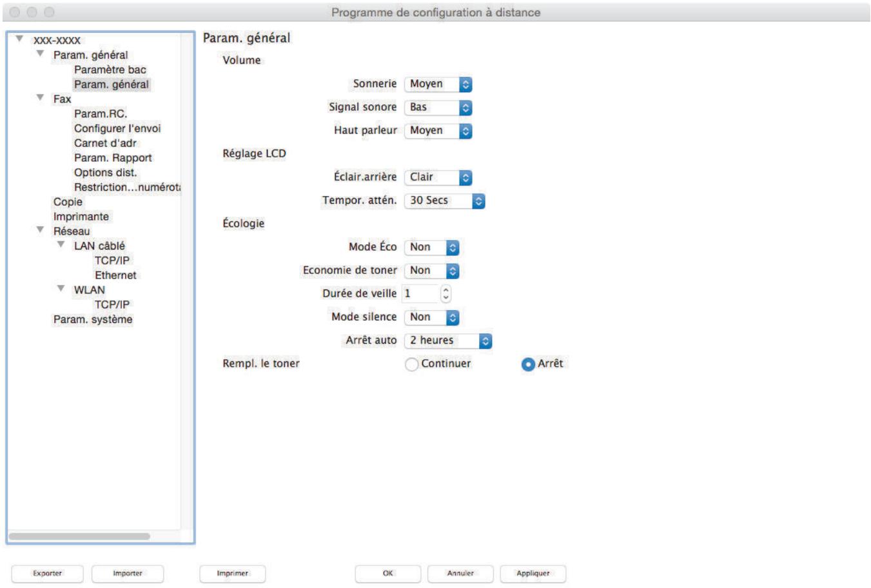Open Param. Rapport tree item
The width and height of the screenshot is (871, 588).
113,158
